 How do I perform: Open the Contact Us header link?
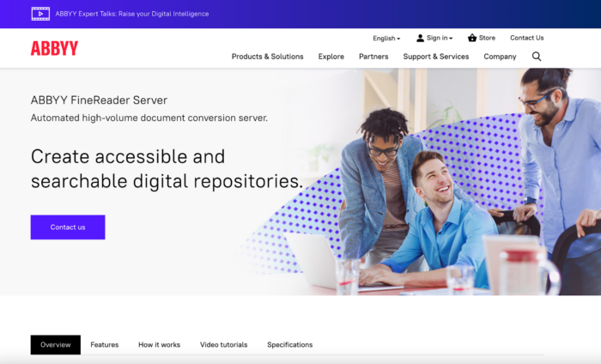click(526, 38)
